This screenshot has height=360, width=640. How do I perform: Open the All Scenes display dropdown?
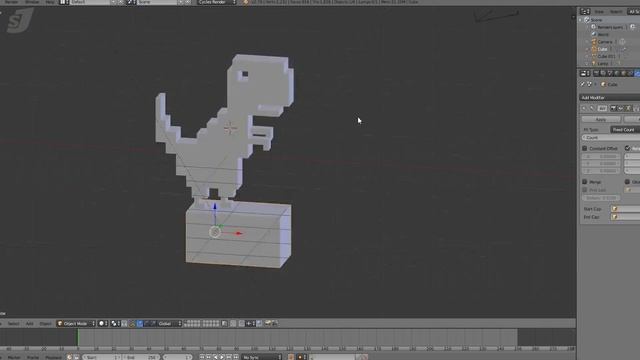634,12
